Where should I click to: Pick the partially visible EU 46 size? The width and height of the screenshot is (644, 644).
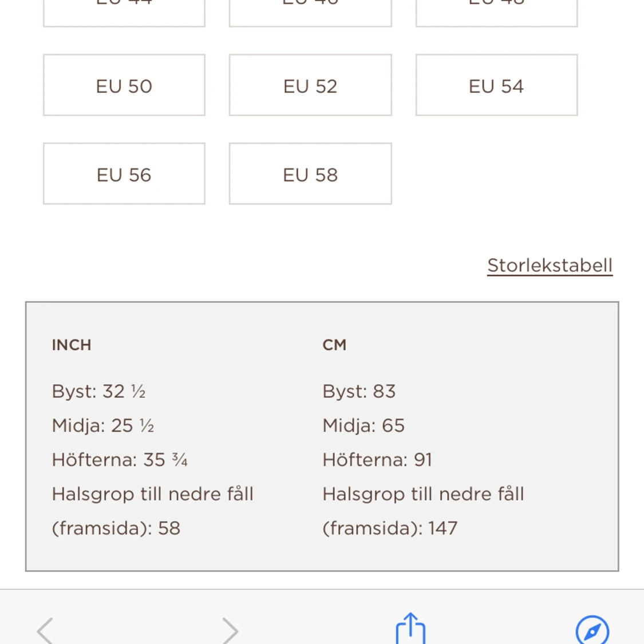click(x=310, y=11)
